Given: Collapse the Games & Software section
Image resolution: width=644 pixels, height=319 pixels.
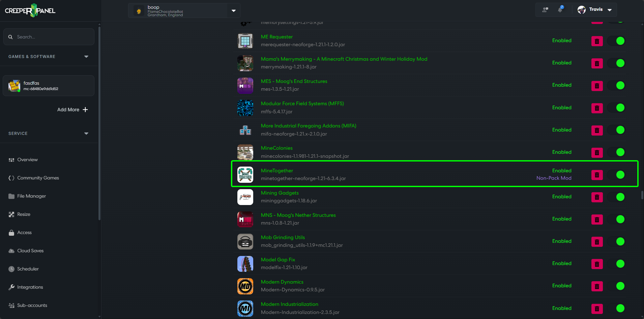Looking at the screenshot, I should [86, 57].
